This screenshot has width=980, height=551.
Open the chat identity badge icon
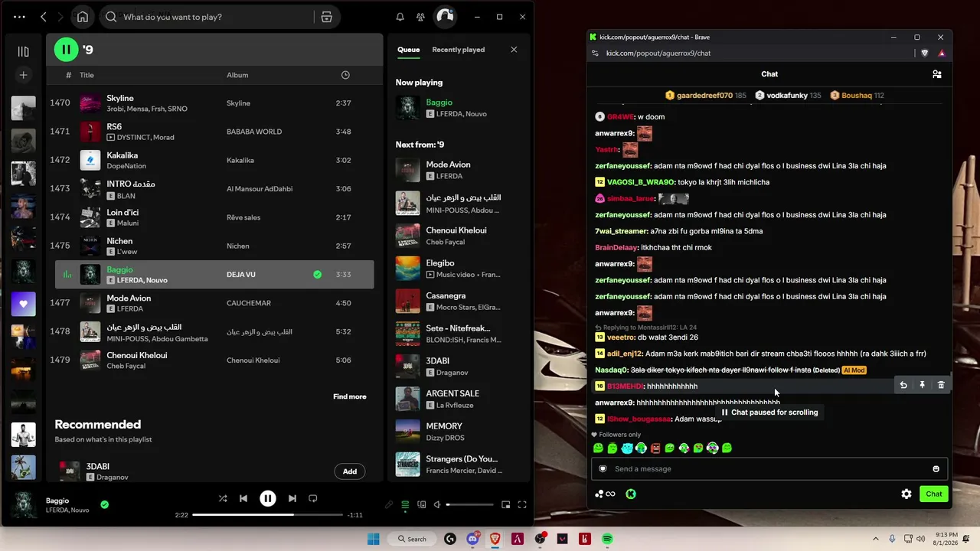pyautogui.click(x=603, y=469)
